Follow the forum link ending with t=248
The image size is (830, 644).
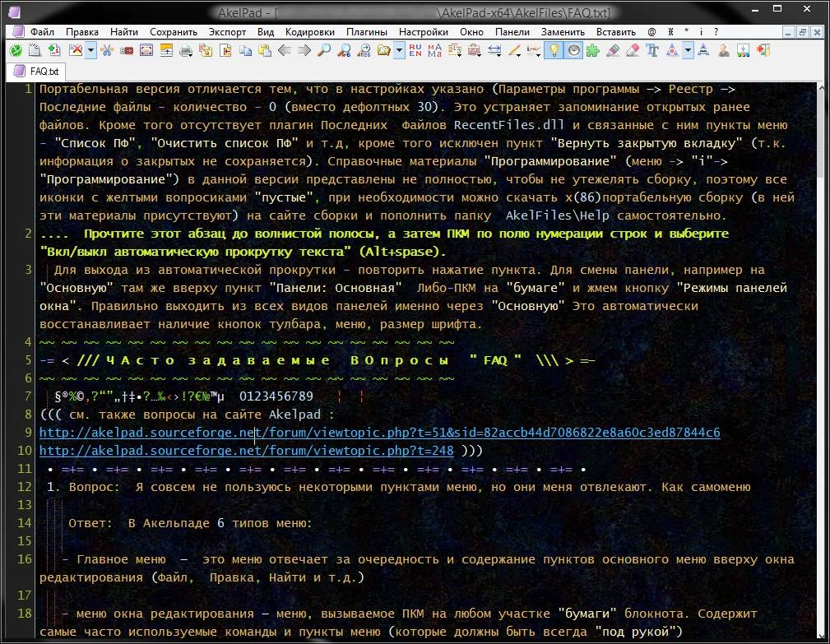[246, 451]
